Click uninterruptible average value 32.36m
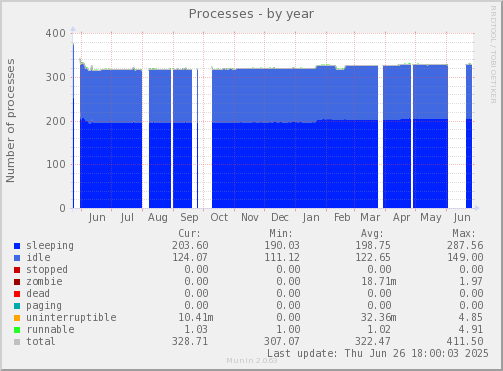The image size is (503, 371). coord(379,317)
